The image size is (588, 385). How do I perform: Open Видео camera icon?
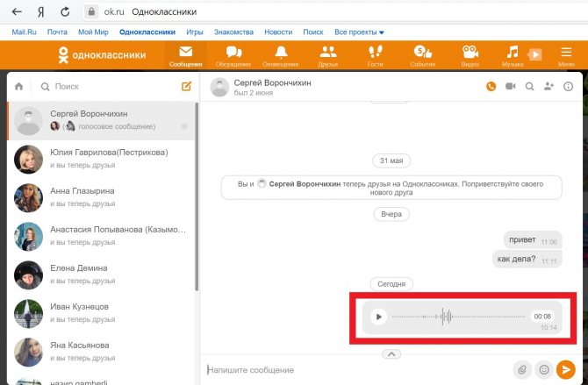tap(470, 55)
